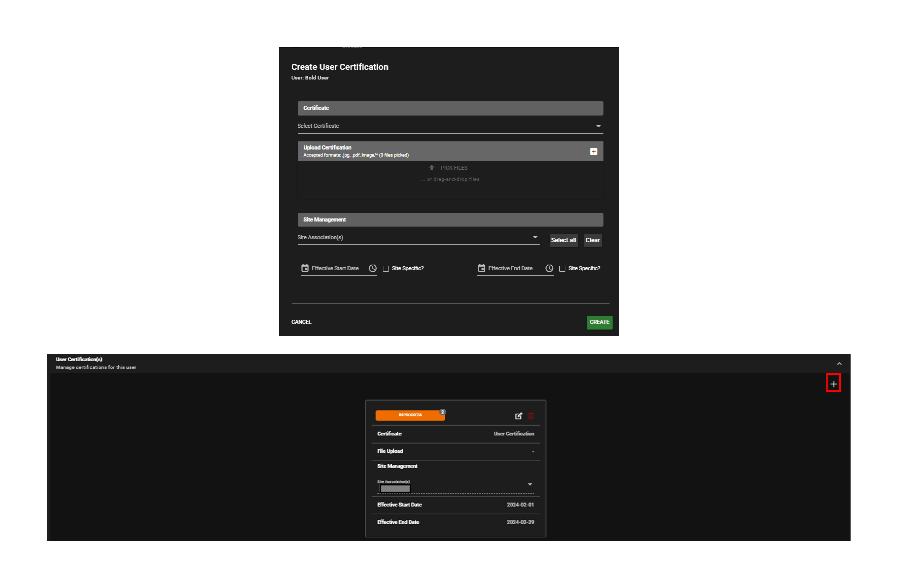This screenshot has height=588, width=898.
Task: Click the CANCEL button
Action: (x=301, y=322)
